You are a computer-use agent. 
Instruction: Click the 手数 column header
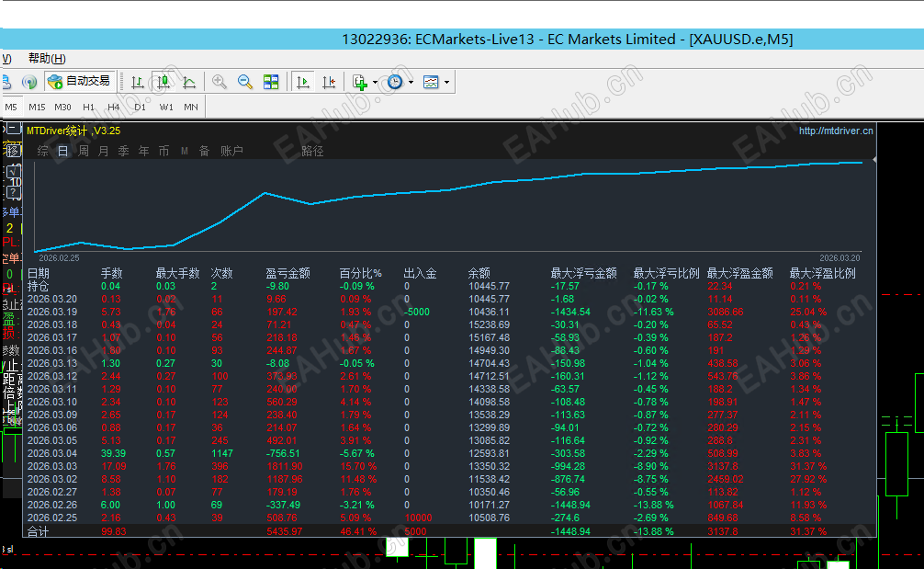pos(111,273)
